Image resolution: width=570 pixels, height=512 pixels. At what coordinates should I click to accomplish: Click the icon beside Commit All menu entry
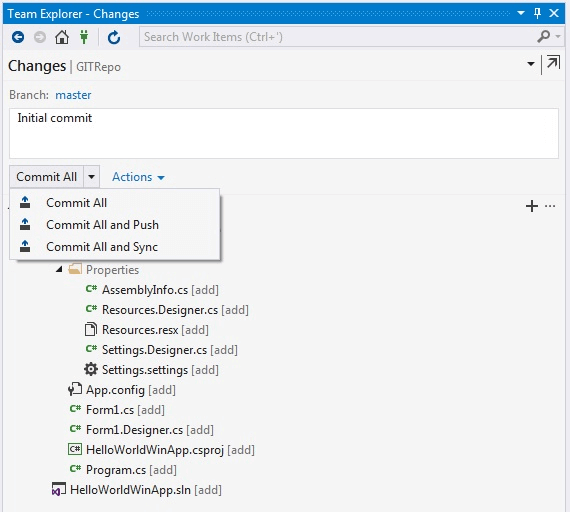pos(25,202)
